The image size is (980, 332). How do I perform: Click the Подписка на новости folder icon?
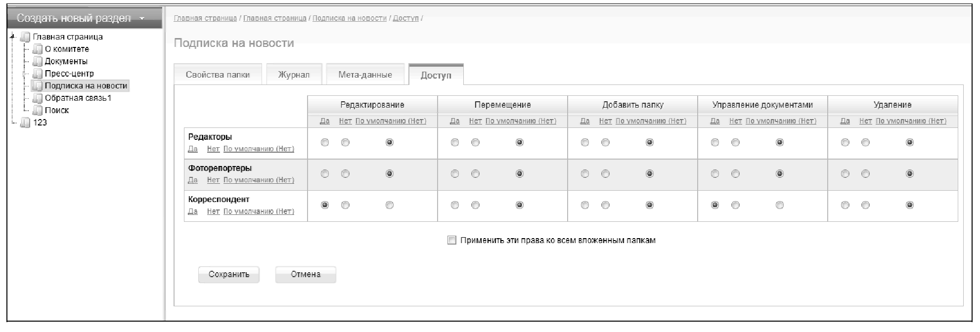[38, 86]
